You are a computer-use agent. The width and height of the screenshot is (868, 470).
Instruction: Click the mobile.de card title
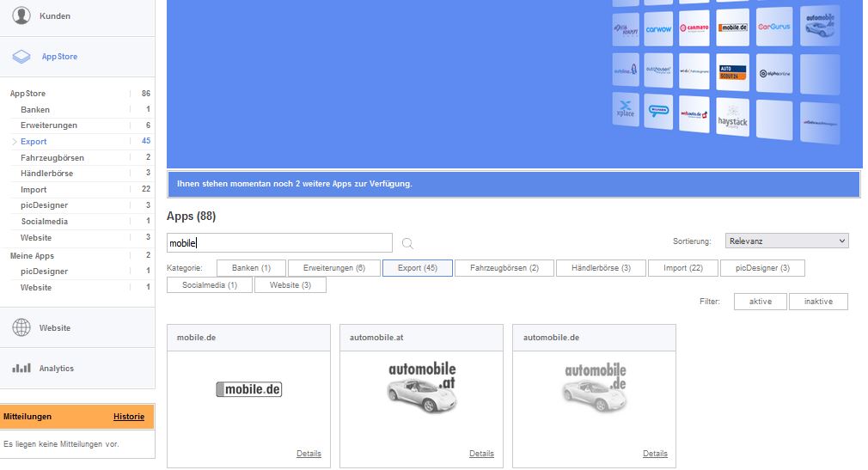(x=196, y=337)
